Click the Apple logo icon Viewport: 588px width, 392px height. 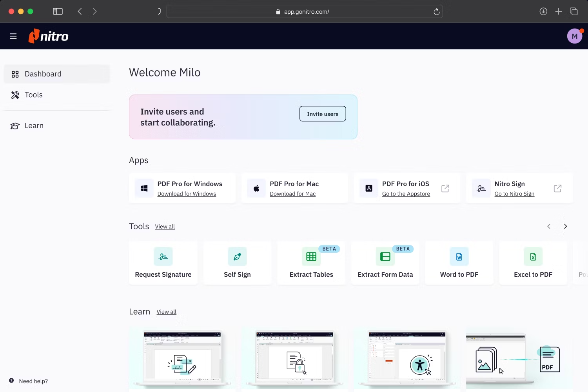click(x=256, y=189)
